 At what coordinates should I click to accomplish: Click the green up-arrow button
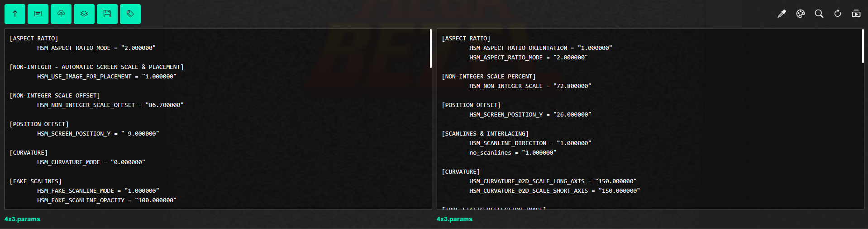[x=15, y=14]
